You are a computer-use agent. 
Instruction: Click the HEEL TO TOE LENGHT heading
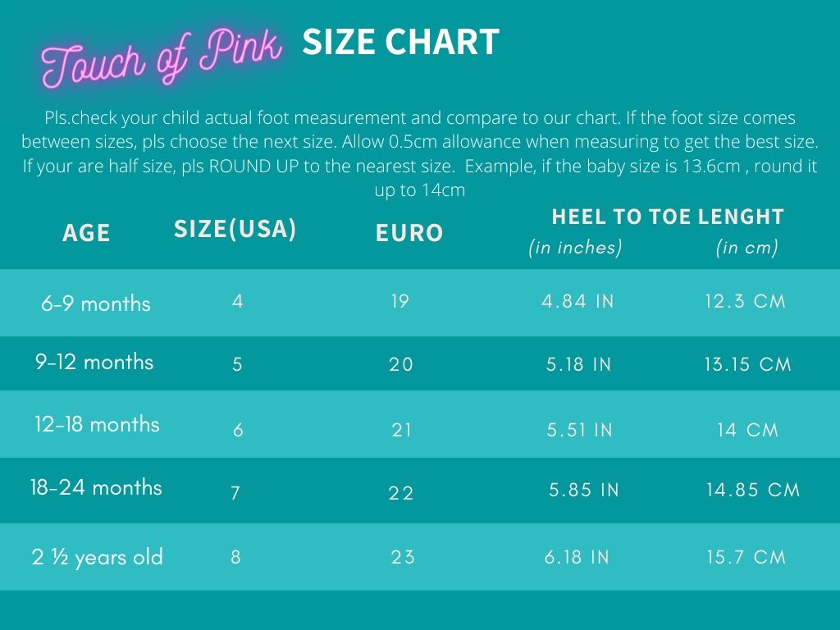click(668, 217)
